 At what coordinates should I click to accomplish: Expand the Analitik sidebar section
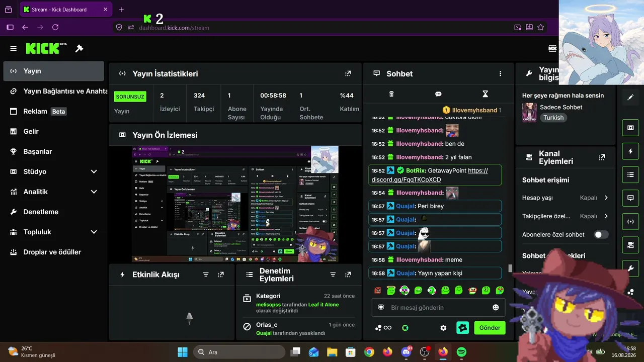click(x=94, y=192)
